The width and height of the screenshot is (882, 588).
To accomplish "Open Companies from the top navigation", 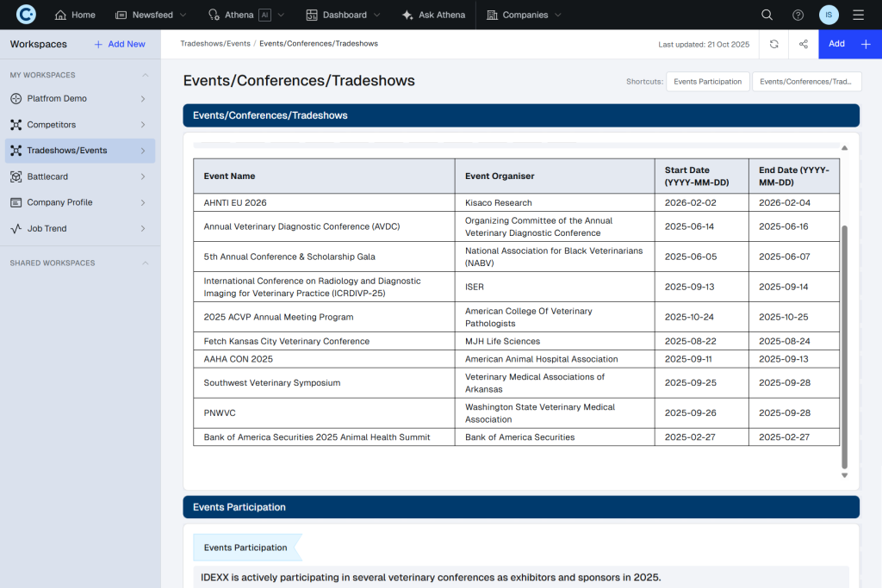I will [491, 14].
